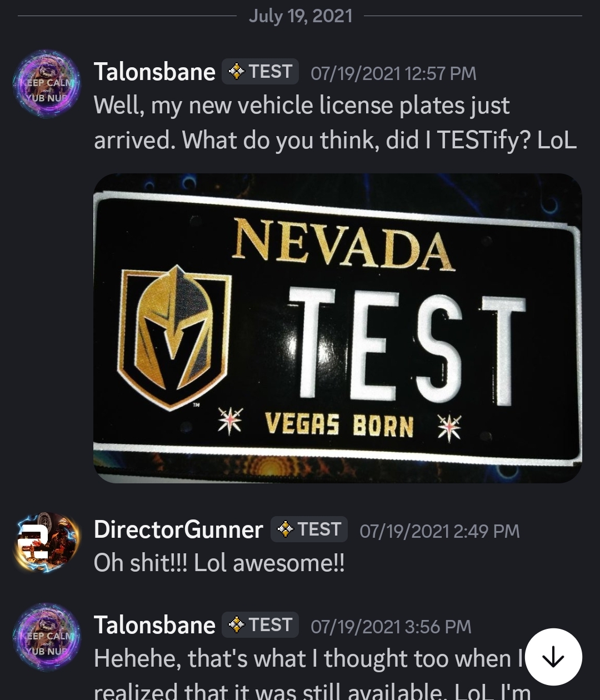
Task: Tap the 07/19/2021 12:57 PM timestamp
Action: (393, 73)
